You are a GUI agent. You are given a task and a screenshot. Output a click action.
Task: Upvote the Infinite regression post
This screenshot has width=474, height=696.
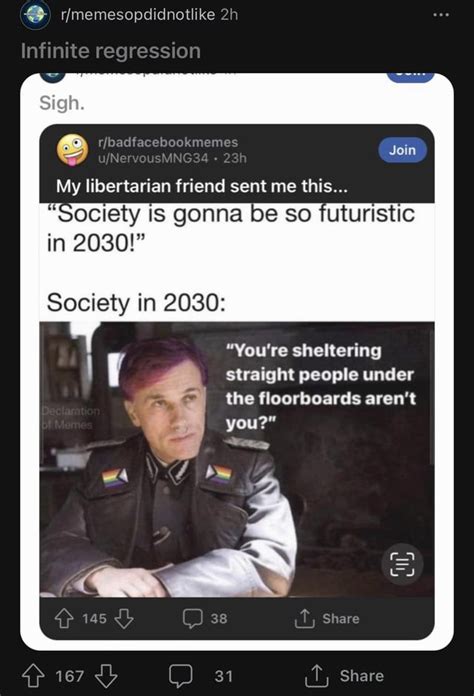click(x=34, y=676)
